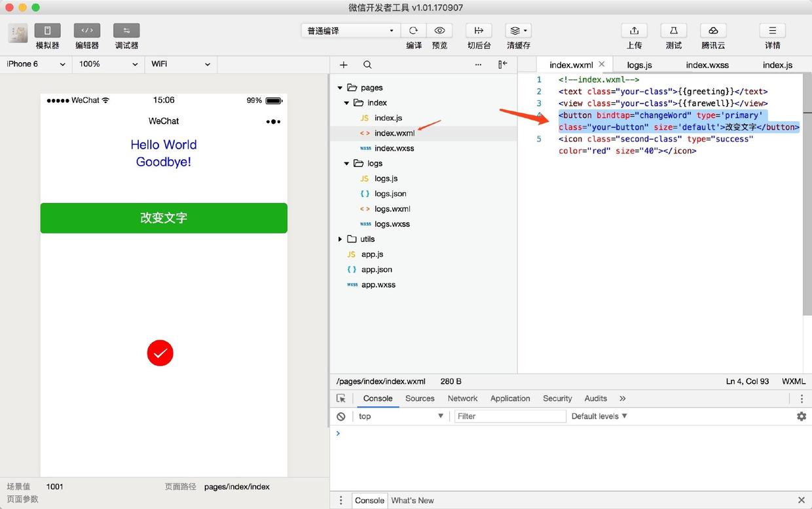
Task: Click the clear console icon
Action: [x=341, y=416]
